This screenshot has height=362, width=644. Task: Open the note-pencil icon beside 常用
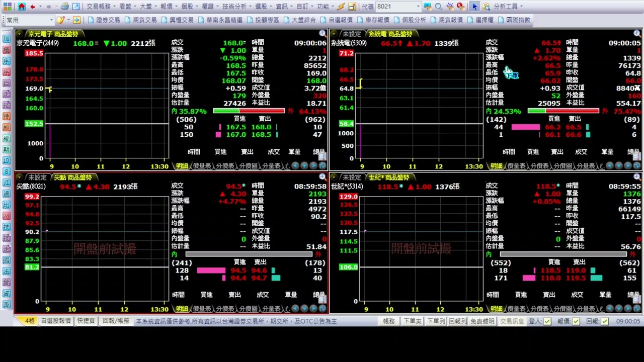(x=61, y=20)
